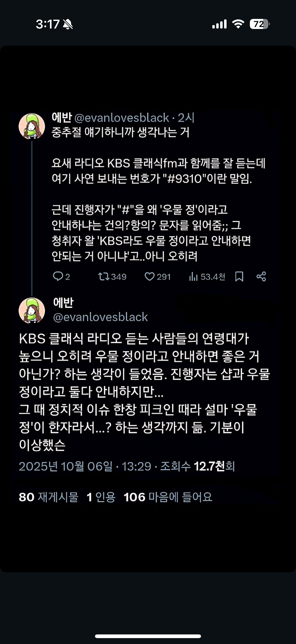This screenshot has width=296, height=644.
Task: Tap the repost icon showing 349
Action: click(103, 277)
